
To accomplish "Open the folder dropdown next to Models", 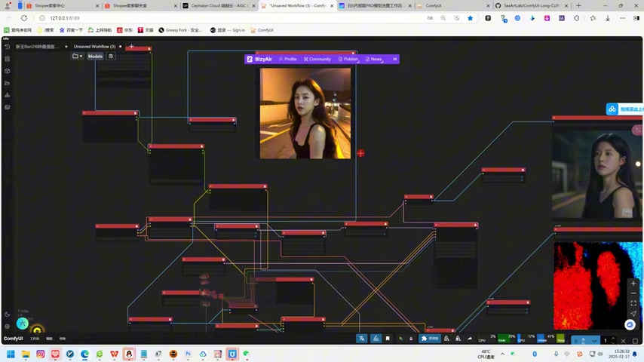I will pyautogui.click(x=77, y=57).
